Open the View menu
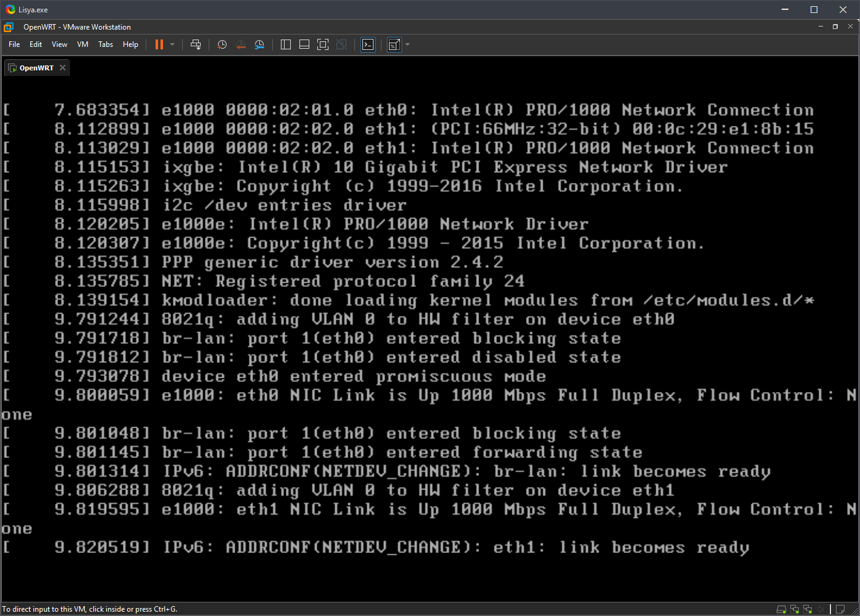The height and width of the screenshot is (616, 860). click(59, 44)
